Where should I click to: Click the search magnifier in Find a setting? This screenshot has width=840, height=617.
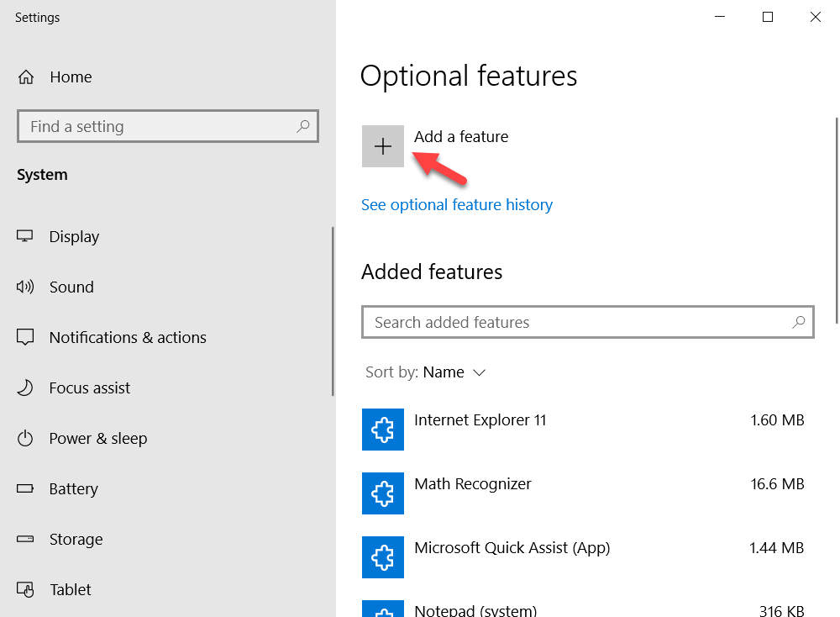302,126
